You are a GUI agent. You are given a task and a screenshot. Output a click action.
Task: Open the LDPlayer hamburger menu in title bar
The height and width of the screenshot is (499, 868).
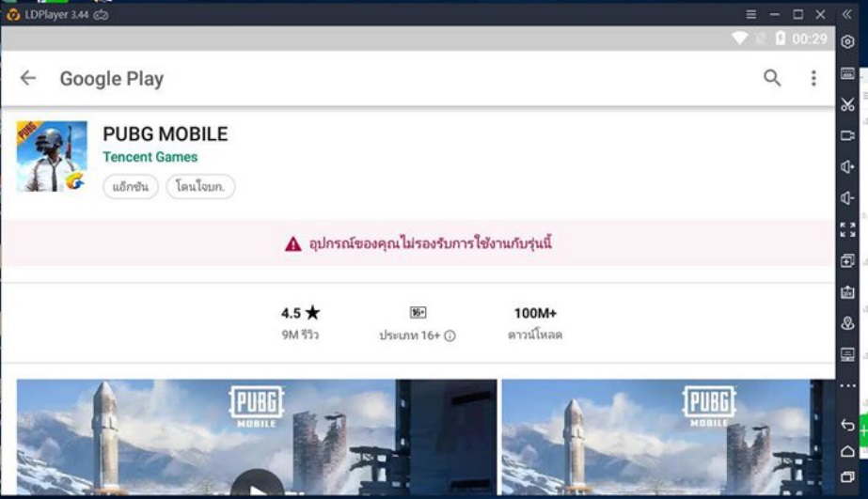(x=750, y=15)
